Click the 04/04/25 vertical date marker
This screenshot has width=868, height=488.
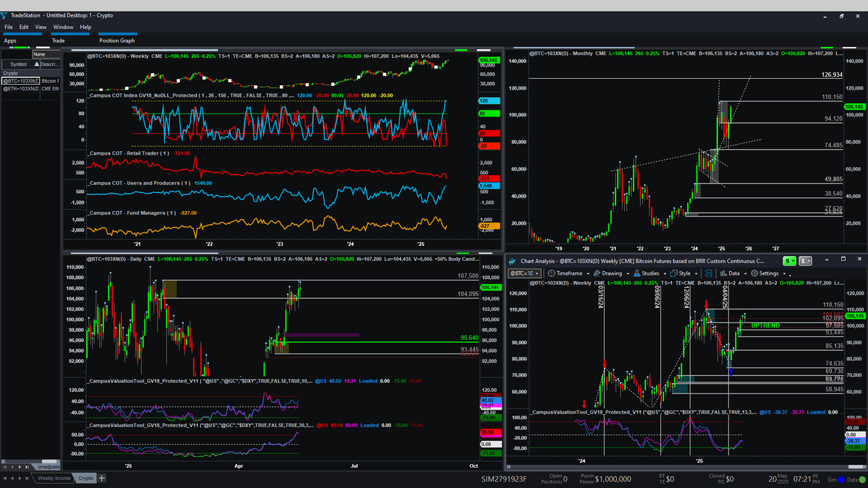726,297
